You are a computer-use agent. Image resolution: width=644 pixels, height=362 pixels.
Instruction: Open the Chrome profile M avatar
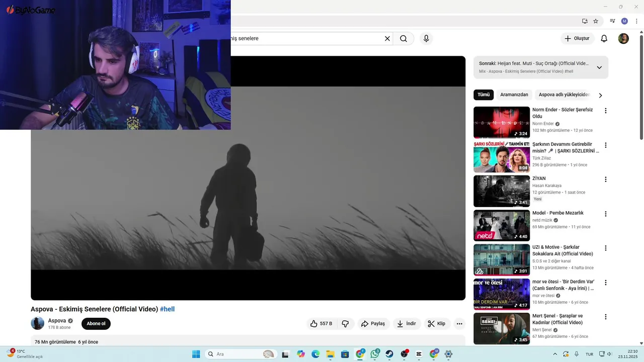(624, 21)
